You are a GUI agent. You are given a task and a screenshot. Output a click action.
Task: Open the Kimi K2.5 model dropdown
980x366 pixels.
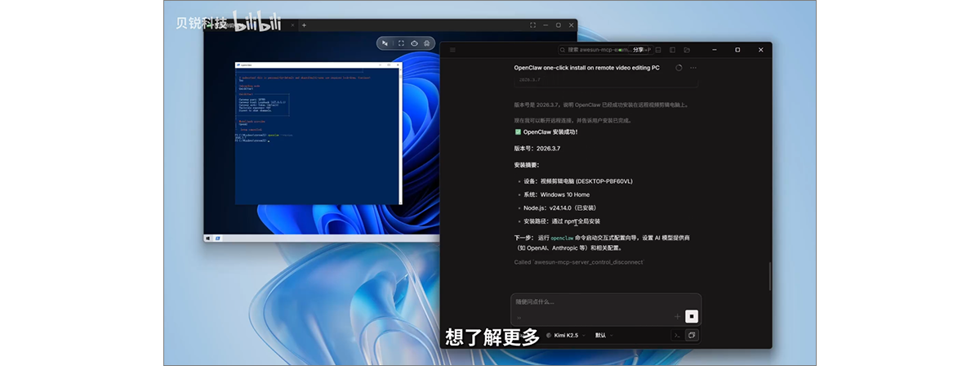(565, 335)
